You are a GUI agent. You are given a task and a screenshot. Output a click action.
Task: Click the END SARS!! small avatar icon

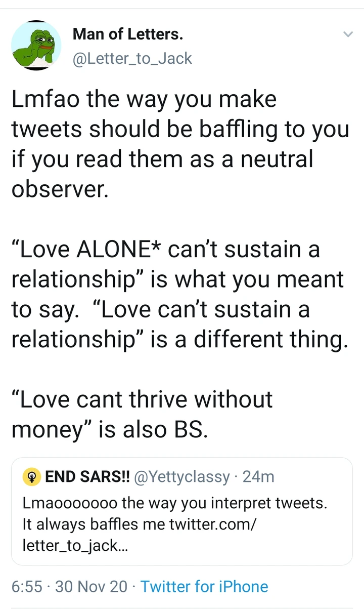click(x=32, y=477)
